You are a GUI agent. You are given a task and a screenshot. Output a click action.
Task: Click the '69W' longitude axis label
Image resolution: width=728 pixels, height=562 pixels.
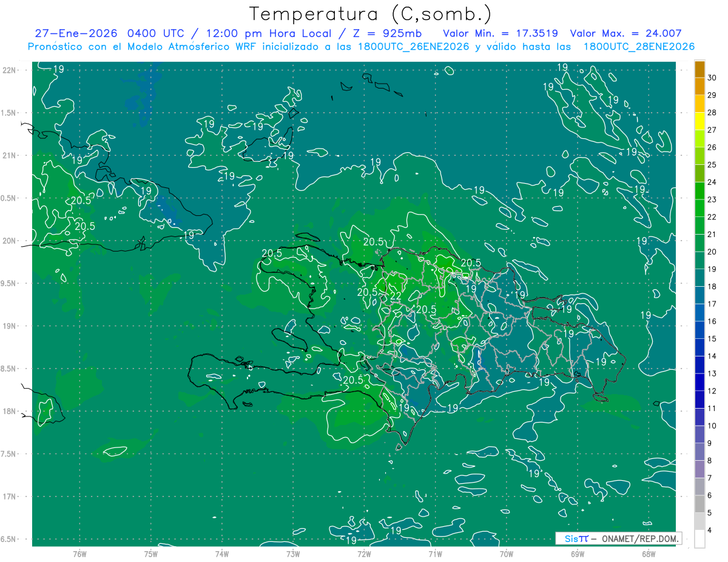coord(578,554)
